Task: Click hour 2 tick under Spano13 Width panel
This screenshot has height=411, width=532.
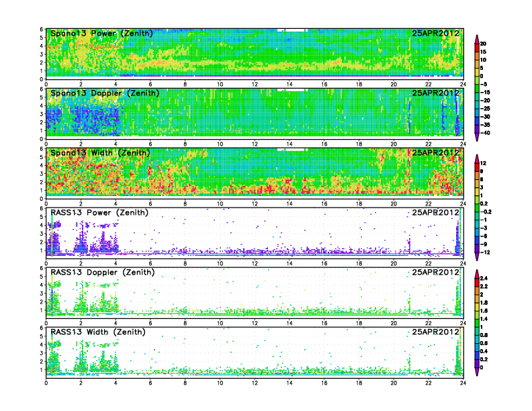Action: click(81, 203)
